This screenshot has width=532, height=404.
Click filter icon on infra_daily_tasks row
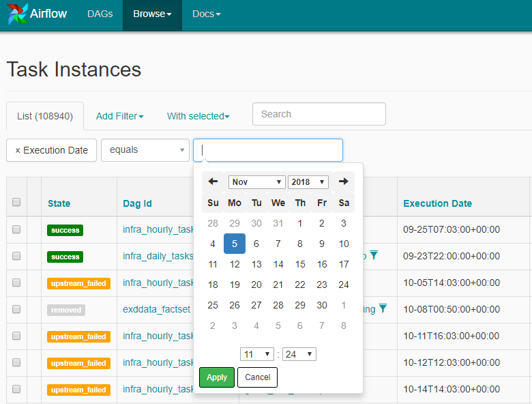(373, 255)
